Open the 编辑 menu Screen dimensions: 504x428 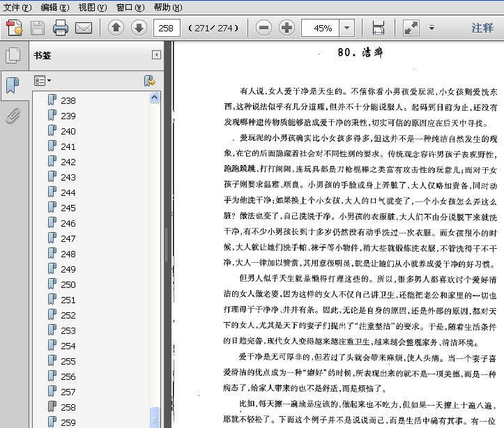(55, 7)
